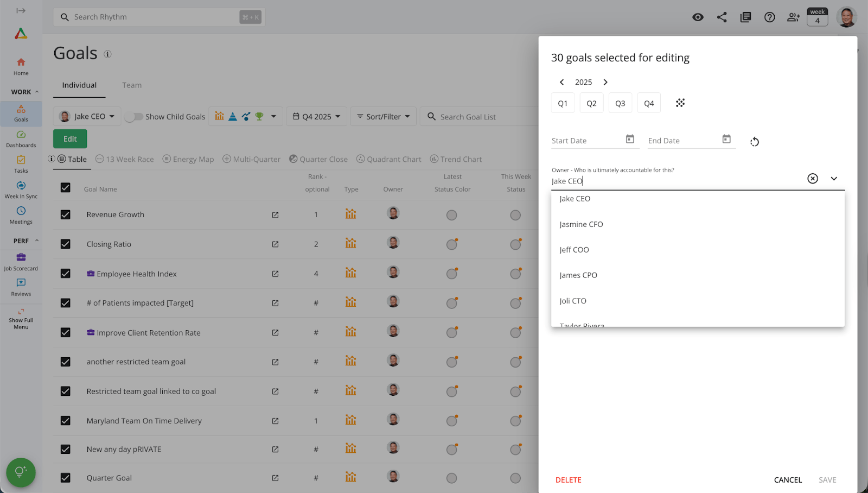Click the add users icon

(x=793, y=17)
